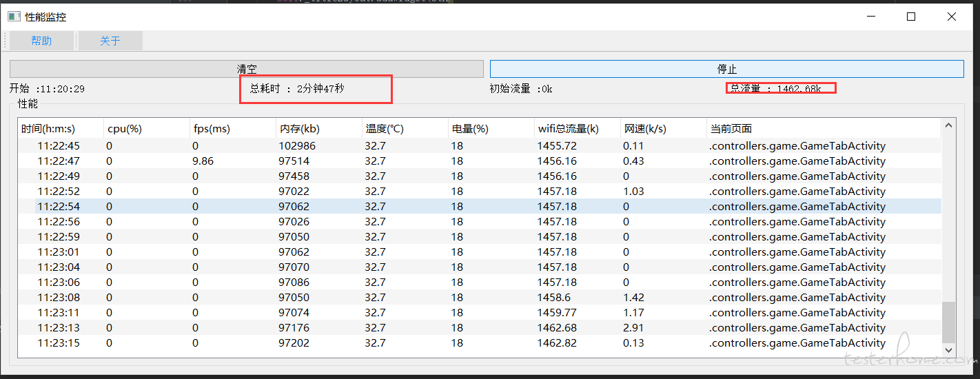Sort by the 内存(kb) column header
Screen dimensions: 980x379
click(319, 128)
